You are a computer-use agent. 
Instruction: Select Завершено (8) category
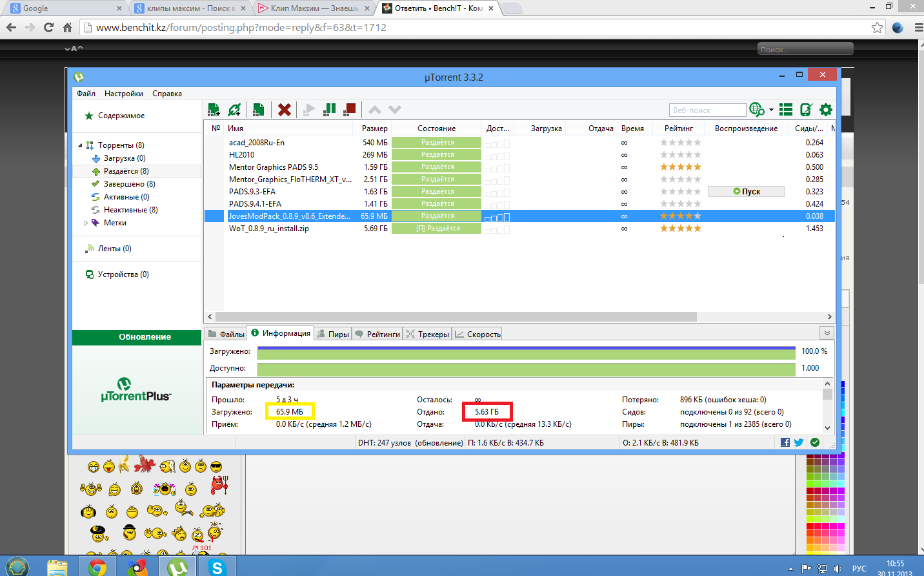click(x=129, y=184)
